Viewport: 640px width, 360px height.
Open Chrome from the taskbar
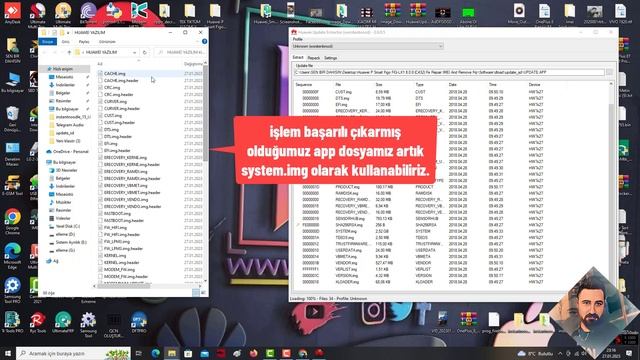pyautogui.click(x=302, y=353)
